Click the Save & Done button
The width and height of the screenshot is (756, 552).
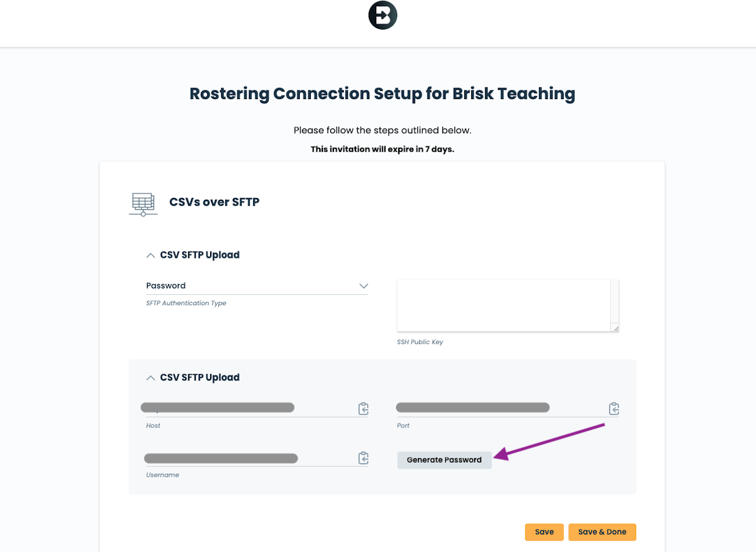tap(602, 532)
